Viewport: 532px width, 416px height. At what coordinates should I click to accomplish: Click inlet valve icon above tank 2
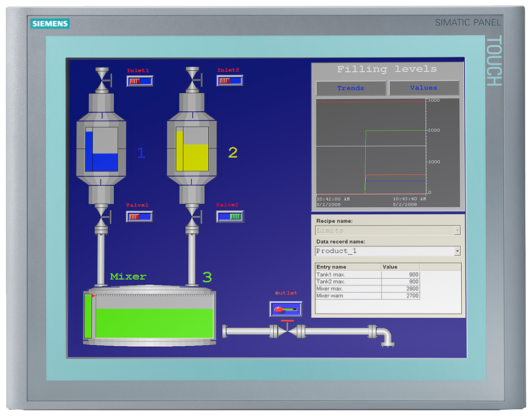193,80
